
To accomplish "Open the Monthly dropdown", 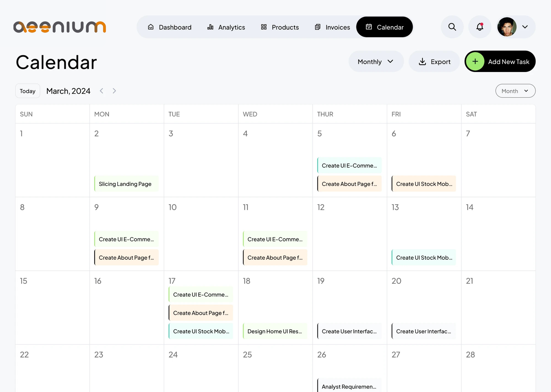I will (x=376, y=62).
